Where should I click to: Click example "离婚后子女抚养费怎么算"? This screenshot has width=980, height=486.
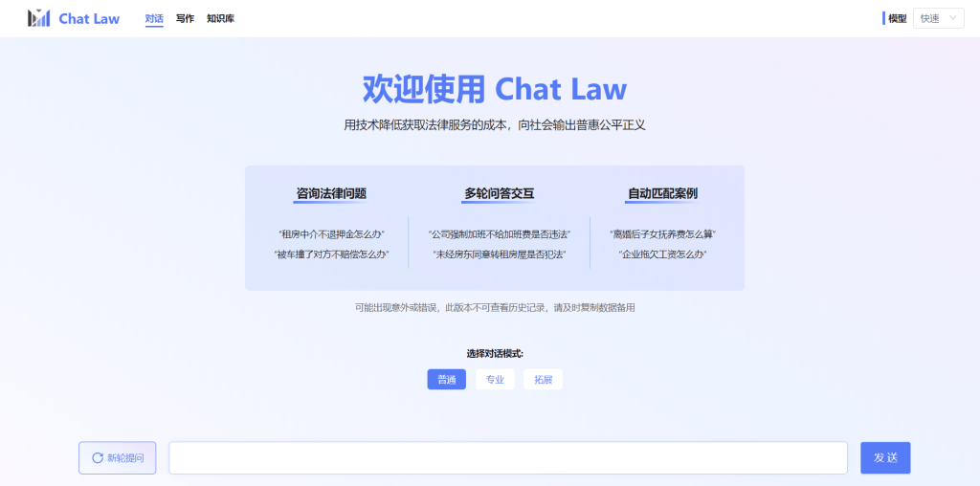tap(662, 233)
